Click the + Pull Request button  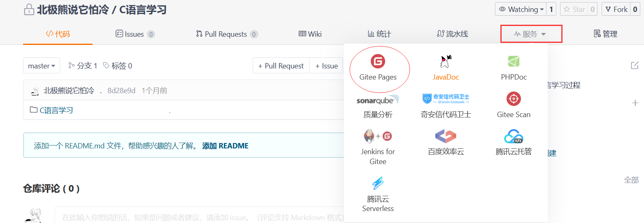pyautogui.click(x=281, y=66)
